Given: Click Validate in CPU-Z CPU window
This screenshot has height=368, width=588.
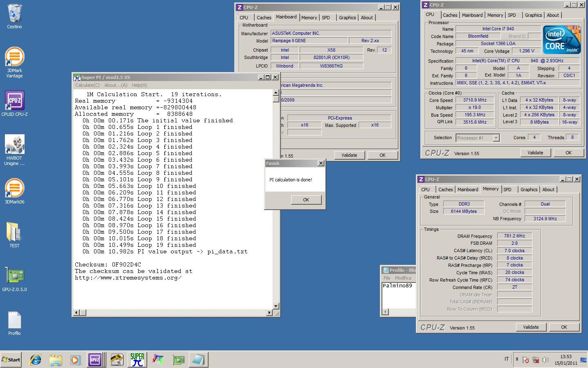Looking at the screenshot, I should click(535, 153).
